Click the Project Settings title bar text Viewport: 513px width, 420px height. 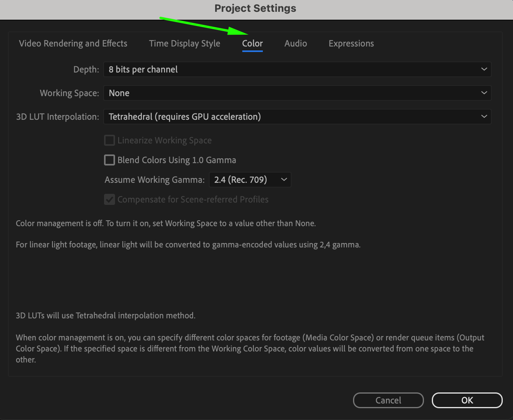click(255, 8)
